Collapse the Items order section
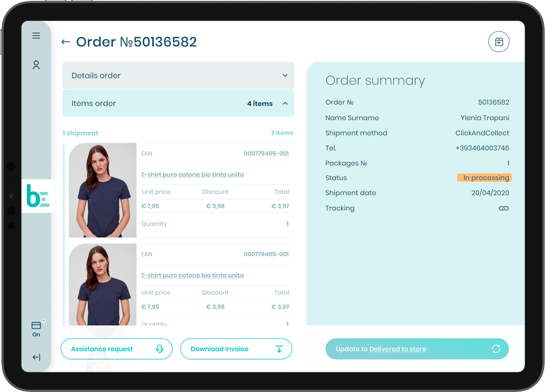Screen dimensions: 545x392 pyautogui.click(x=178, y=103)
